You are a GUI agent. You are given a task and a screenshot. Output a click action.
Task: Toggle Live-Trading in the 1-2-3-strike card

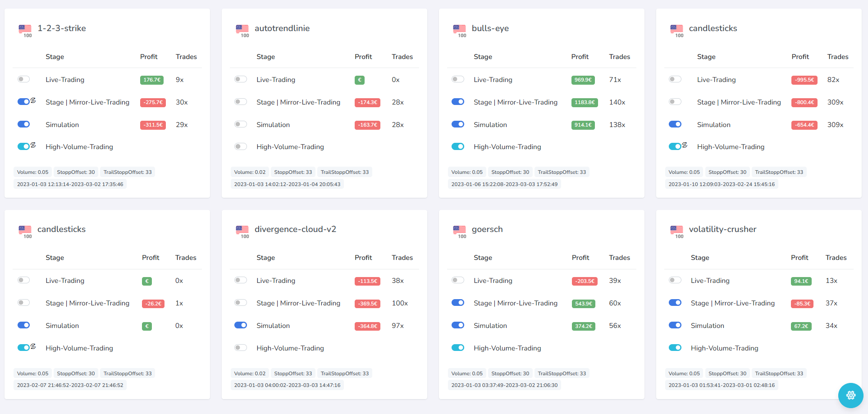point(23,79)
